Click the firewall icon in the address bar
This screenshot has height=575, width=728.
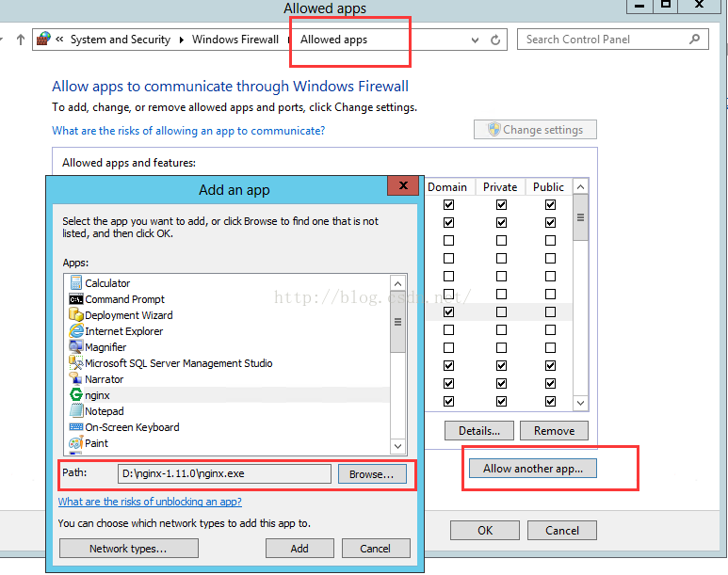click(43, 39)
